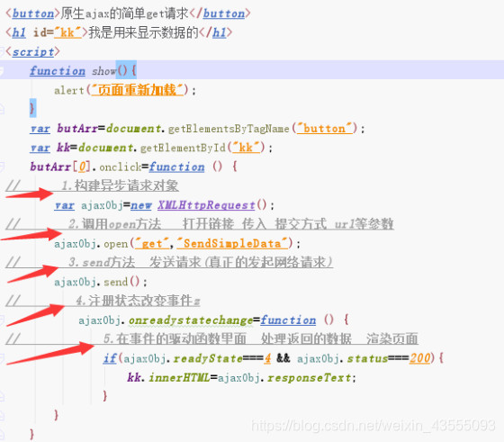
Task: Click the responseText property
Action: (309, 378)
